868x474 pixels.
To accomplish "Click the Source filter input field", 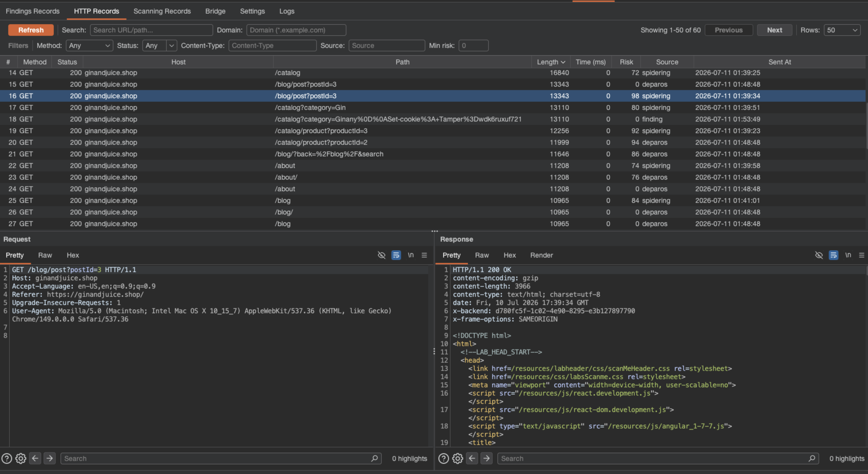I will click(387, 46).
